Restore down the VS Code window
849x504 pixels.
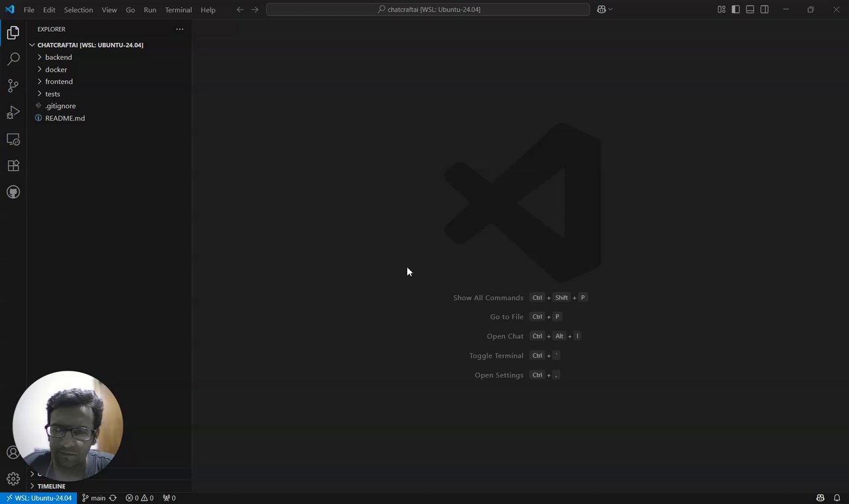[811, 9]
